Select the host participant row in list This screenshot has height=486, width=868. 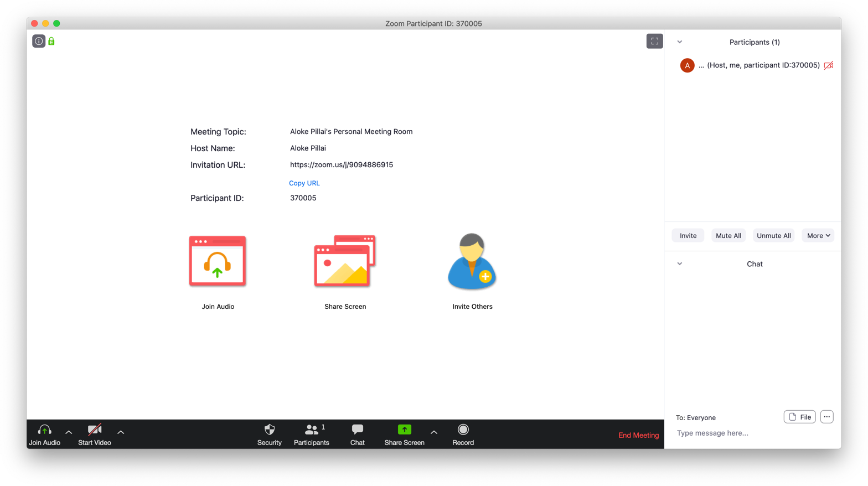tap(753, 65)
